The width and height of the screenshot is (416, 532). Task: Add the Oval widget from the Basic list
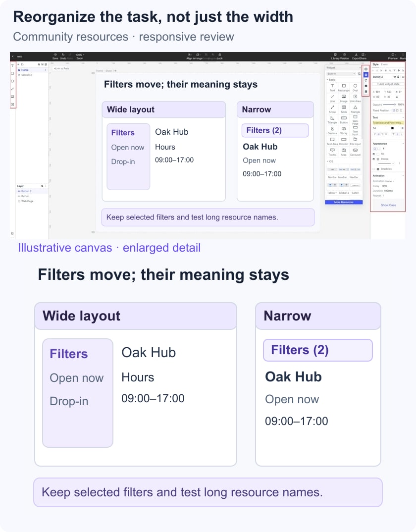tap(355, 87)
